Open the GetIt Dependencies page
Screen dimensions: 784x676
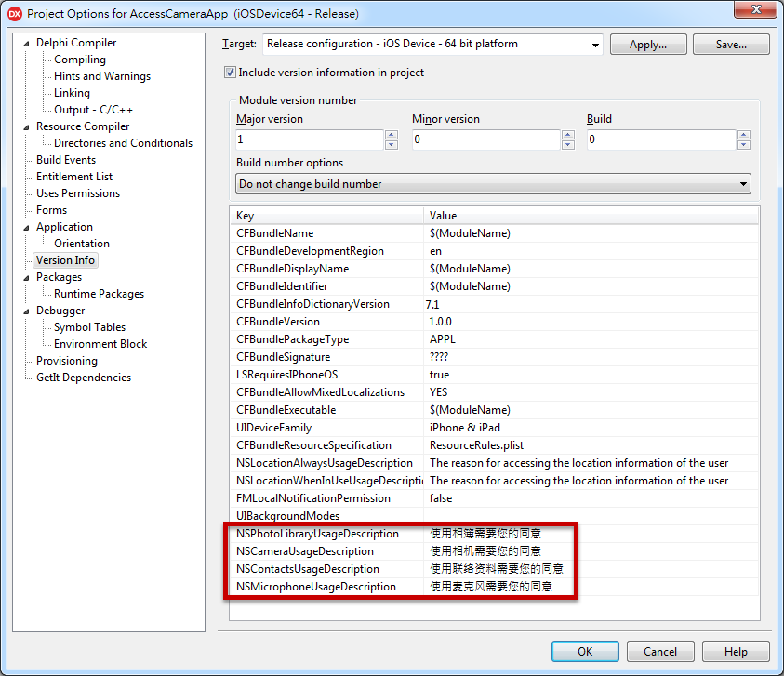coord(84,378)
